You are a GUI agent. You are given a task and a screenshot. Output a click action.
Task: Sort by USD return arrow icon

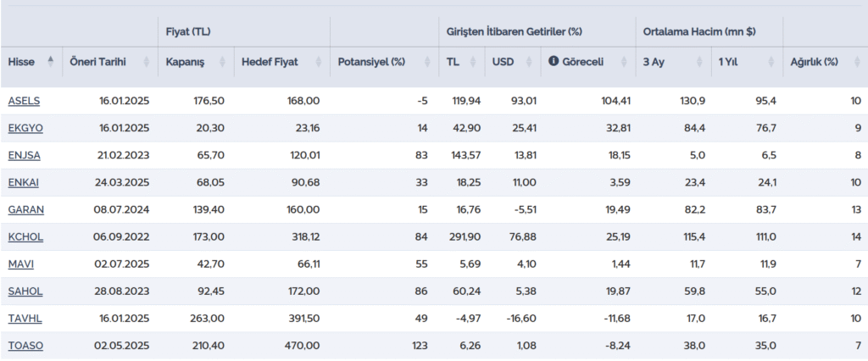click(529, 62)
